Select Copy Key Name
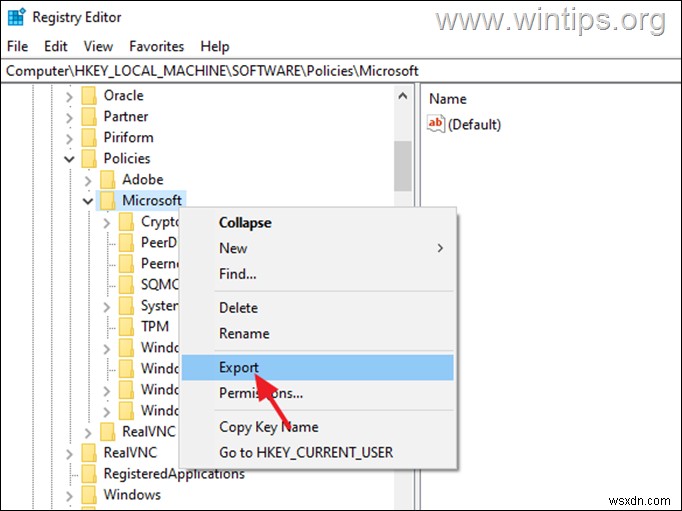The image size is (682, 511). [x=318, y=427]
